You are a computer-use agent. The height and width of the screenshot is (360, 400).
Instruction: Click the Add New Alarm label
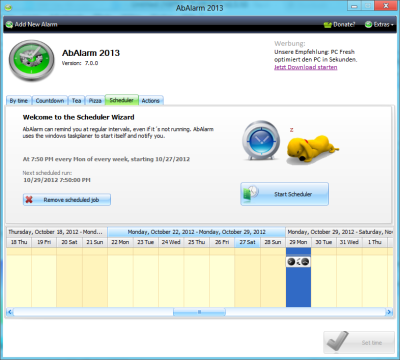click(36, 24)
